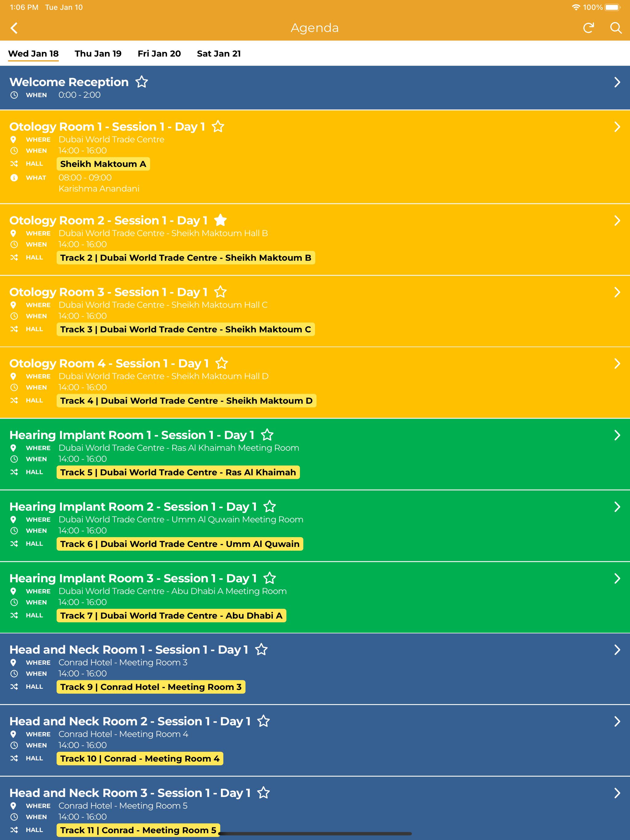This screenshot has height=840, width=630.
Task: Open Otology Room 4 details chevron
Action: tap(617, 363)
